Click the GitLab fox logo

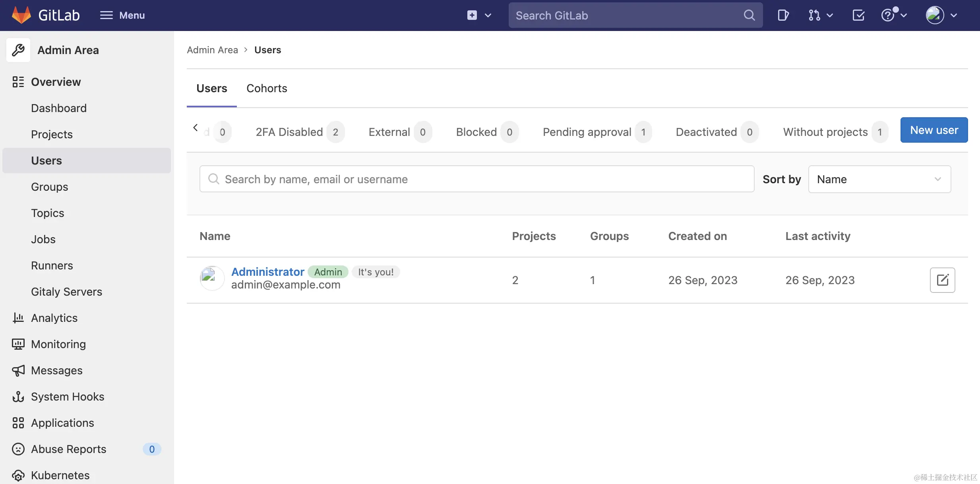pos(21,15)
